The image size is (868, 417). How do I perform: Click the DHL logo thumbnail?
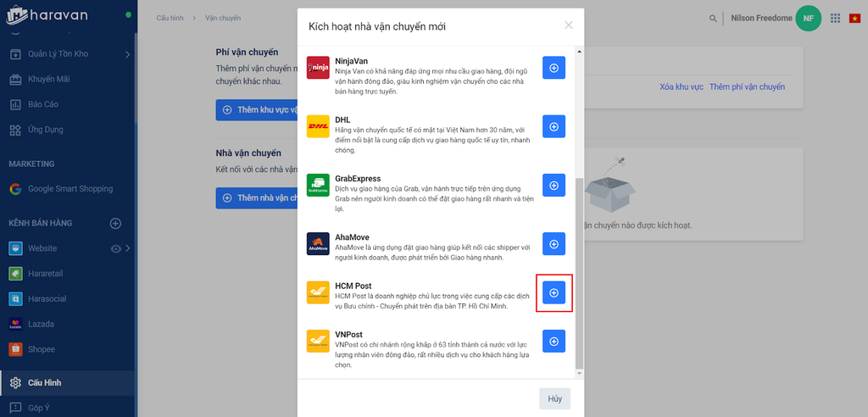[318, 126]
